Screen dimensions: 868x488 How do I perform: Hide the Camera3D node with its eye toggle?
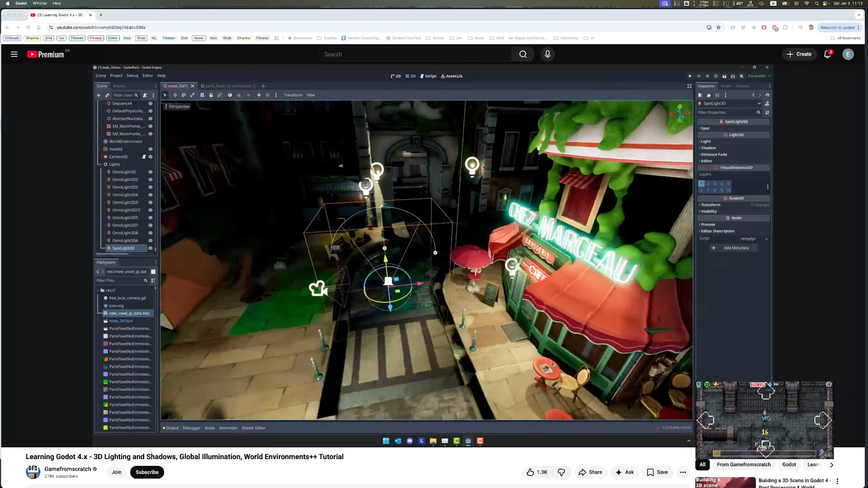151,156
